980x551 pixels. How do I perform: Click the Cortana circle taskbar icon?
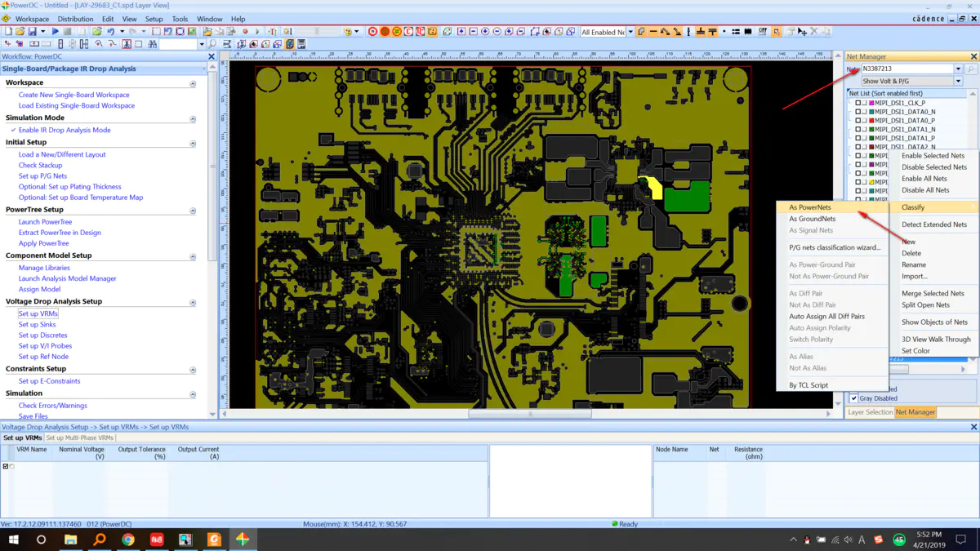coord(42,540)
